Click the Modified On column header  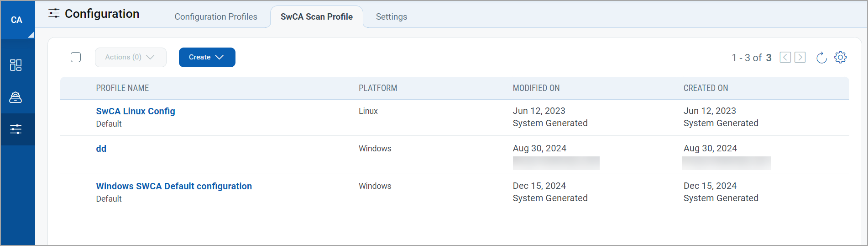point(536,88)
